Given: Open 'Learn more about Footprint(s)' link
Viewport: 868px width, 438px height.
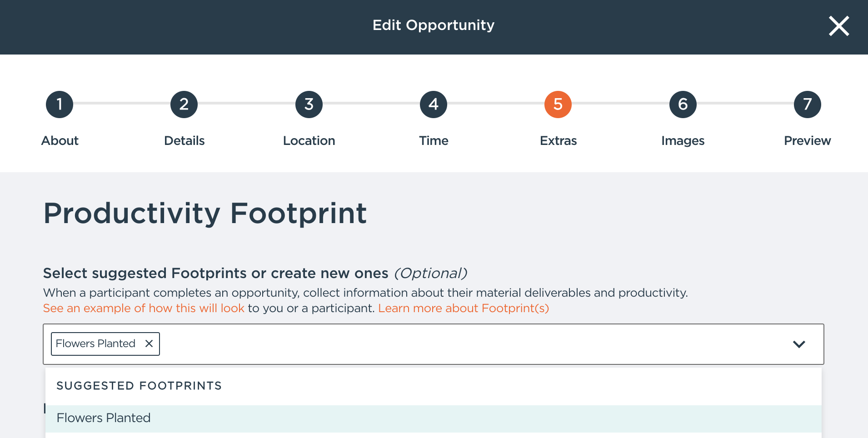Looking at the screenshot, I should point(464,308).
